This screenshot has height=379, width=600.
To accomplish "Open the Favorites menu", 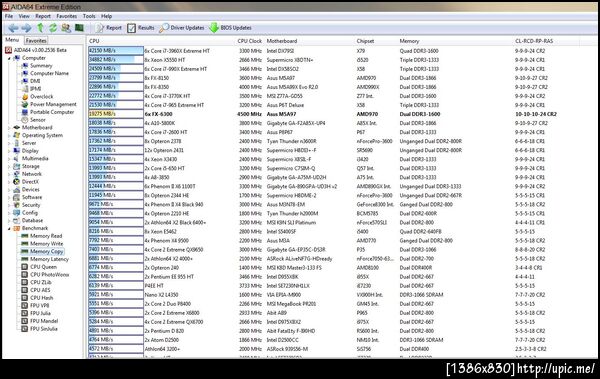I will click(67, 16).
